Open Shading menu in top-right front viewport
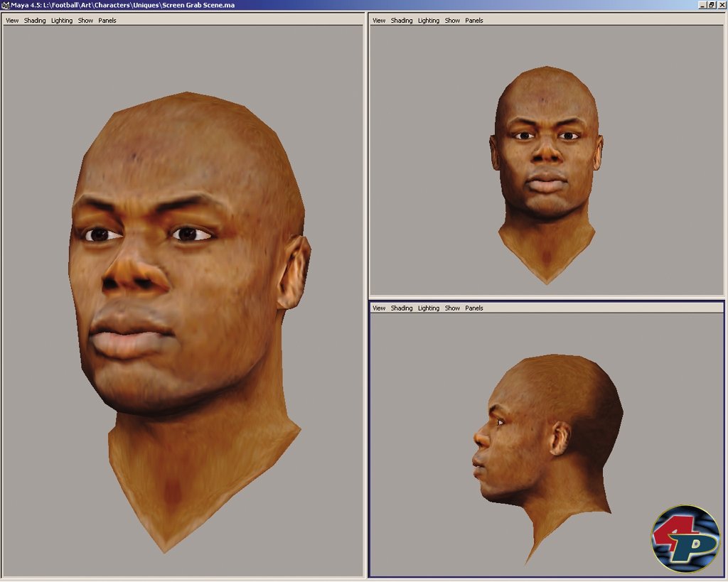Image resolution: width=728 pixels, height=582 pixels. (x=402, y=21)
